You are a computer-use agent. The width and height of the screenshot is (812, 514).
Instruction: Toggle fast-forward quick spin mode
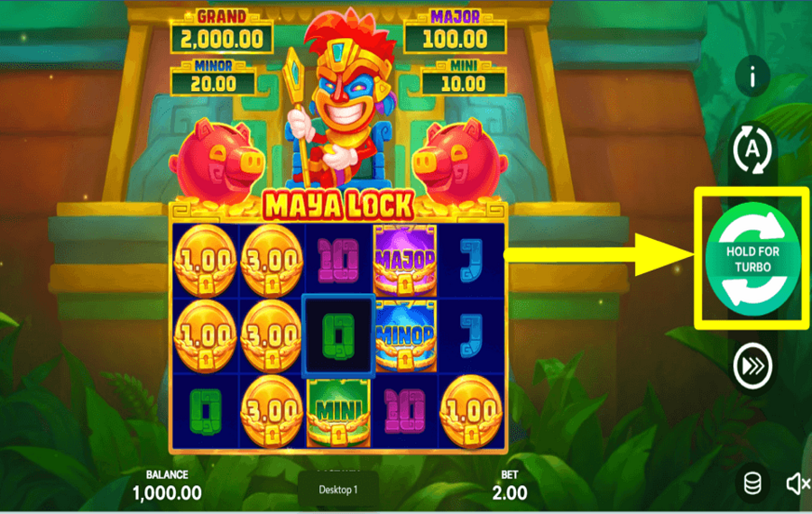[x=752, y=366]
